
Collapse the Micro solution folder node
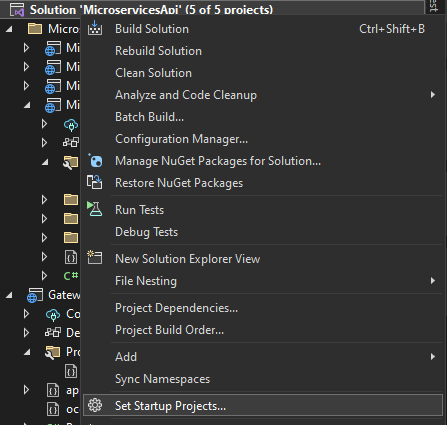pyautogui.click(x=9, y=29)
